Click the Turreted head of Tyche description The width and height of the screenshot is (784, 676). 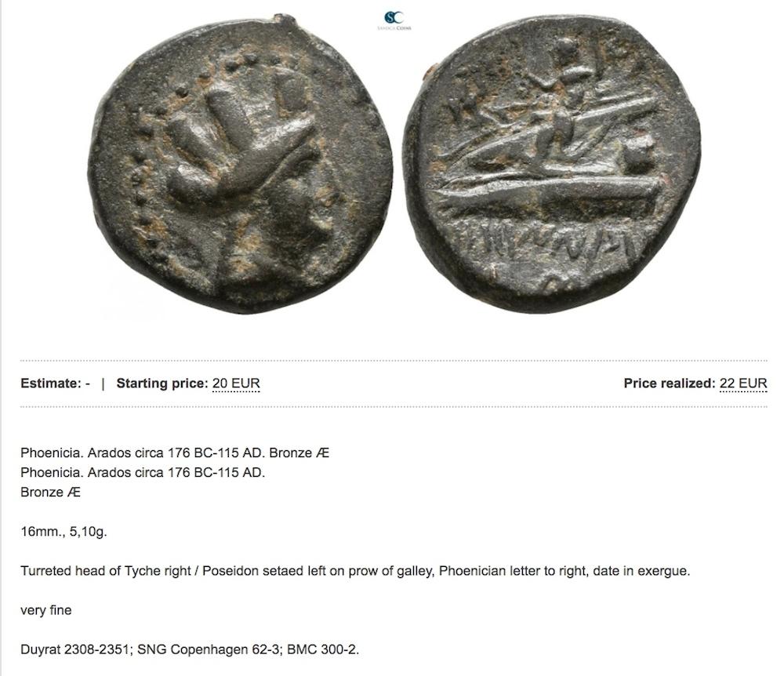(355, 571)
